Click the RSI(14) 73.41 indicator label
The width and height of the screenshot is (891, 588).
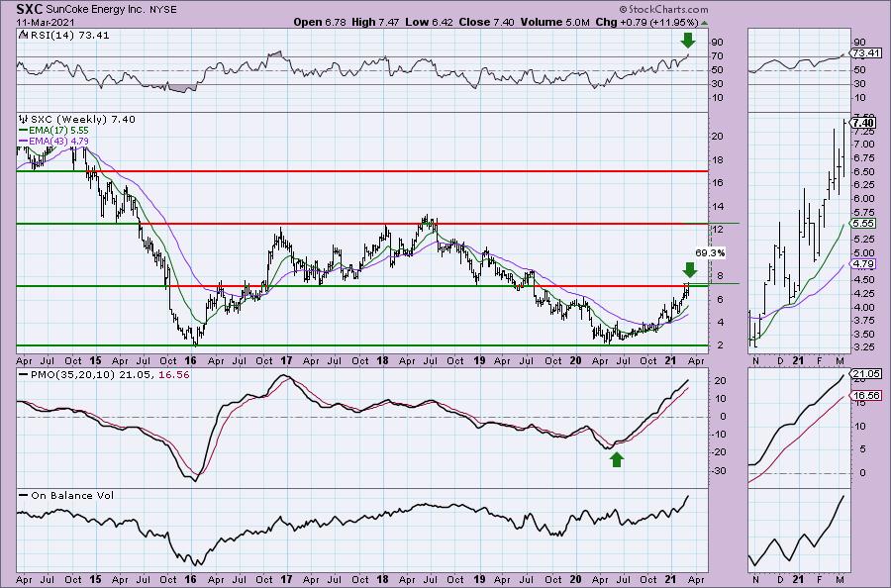coord(70,36)
